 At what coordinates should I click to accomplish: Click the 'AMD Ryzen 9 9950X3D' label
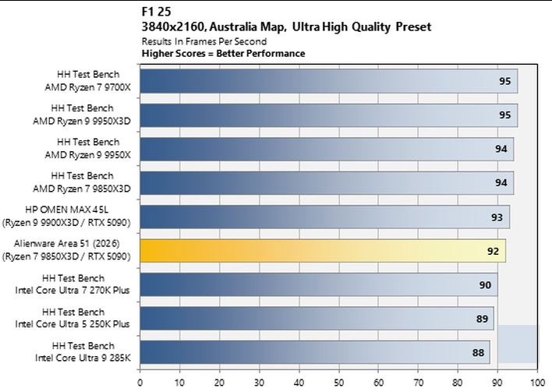click(x=82, y=121)
